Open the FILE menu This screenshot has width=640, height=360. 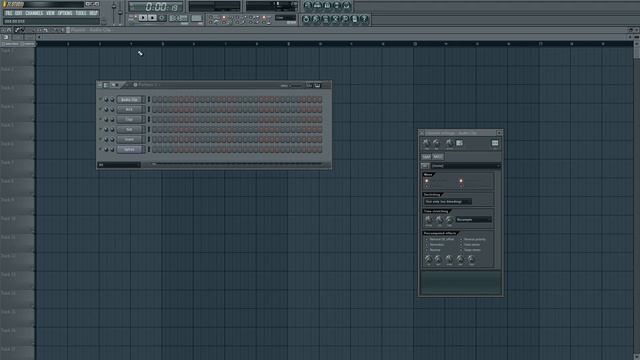coord(9,13)
